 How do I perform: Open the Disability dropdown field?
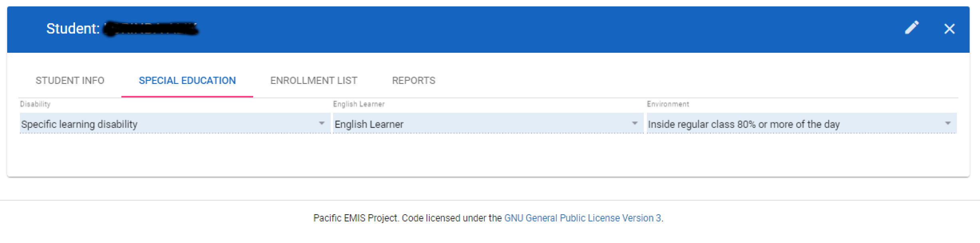tap(168, 124)
